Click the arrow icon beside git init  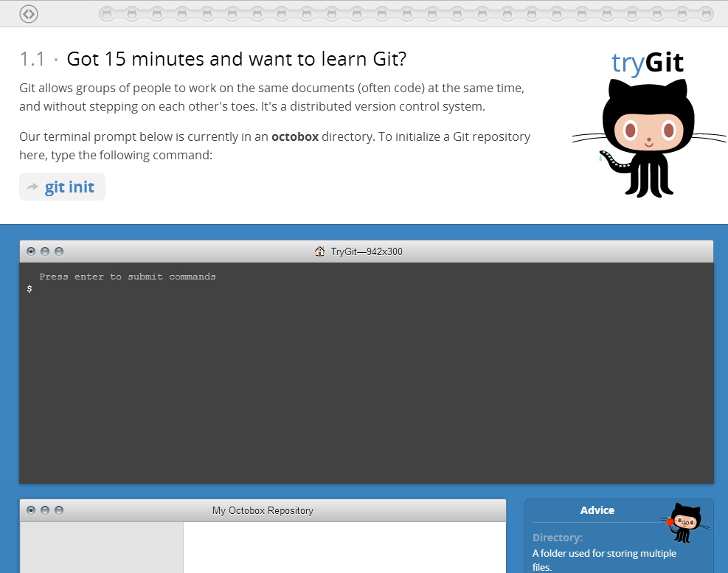click(32, 187)
